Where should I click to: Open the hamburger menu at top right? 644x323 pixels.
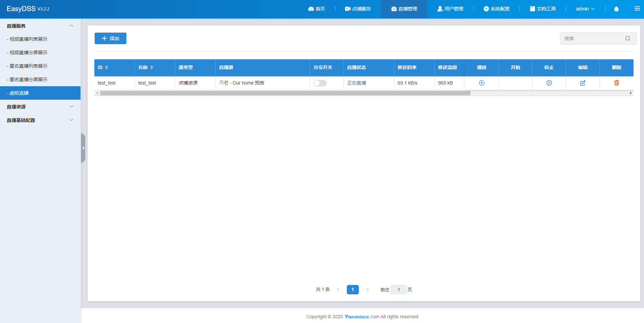pos(637,9)
